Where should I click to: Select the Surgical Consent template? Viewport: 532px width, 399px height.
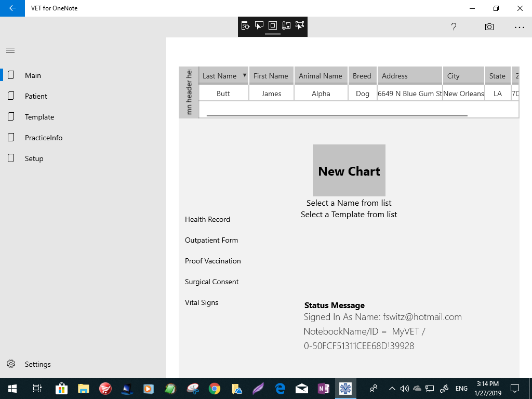click(x=212, y=282)
